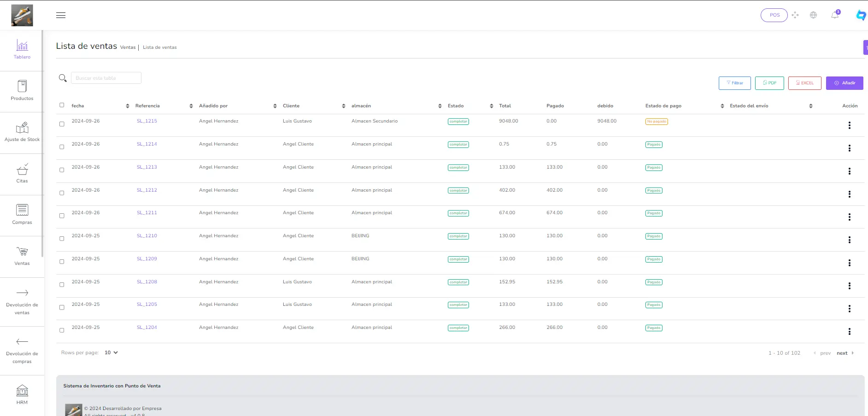Viewport: 868px width, 416px height.
Task: Select the checkbox for row SL_1214
Action: coord(62,147)
